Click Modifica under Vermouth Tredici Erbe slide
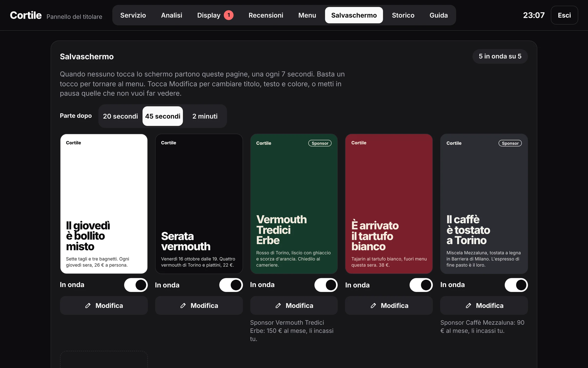The height and width of the screenshot is (368, 588). 294,305
